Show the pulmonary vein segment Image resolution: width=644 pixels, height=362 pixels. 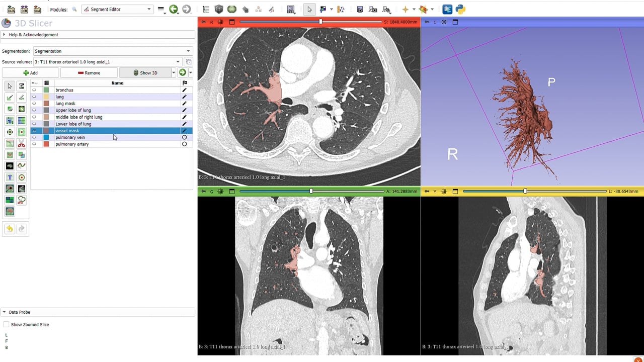click(x=34, y=137)
